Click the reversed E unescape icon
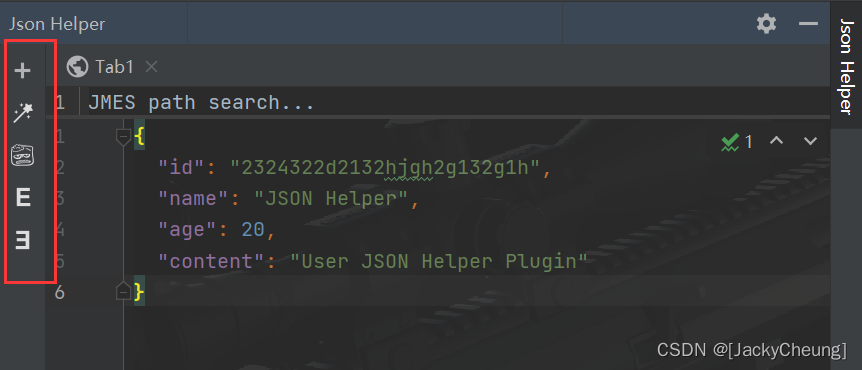This screenshot has height=370, width=862. (23, 241)
